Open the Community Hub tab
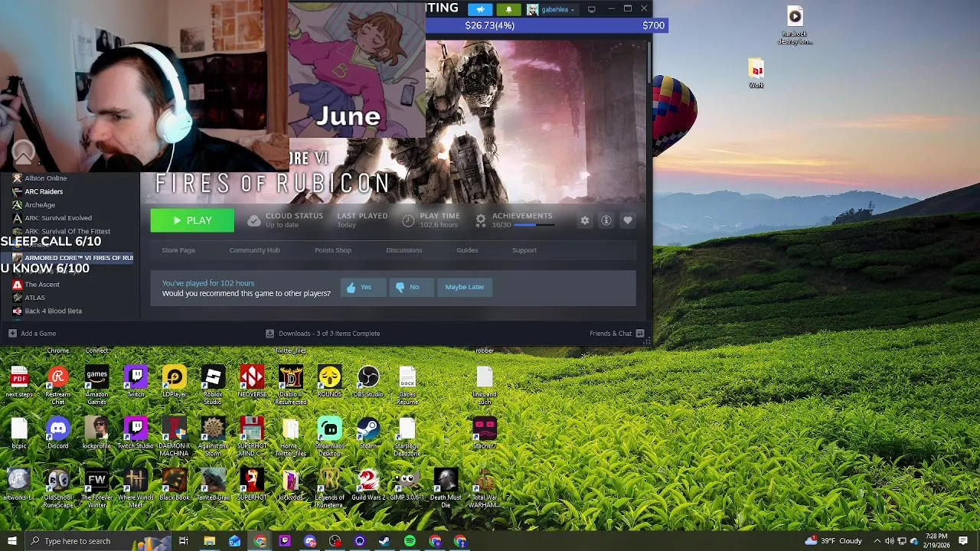 pyautogui.click(x=254, y=250)
